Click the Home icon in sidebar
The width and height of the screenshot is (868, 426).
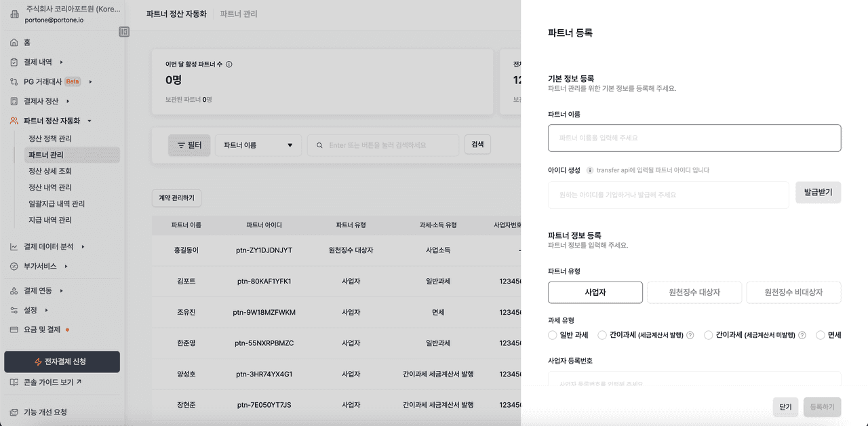[x=14, y=43]
